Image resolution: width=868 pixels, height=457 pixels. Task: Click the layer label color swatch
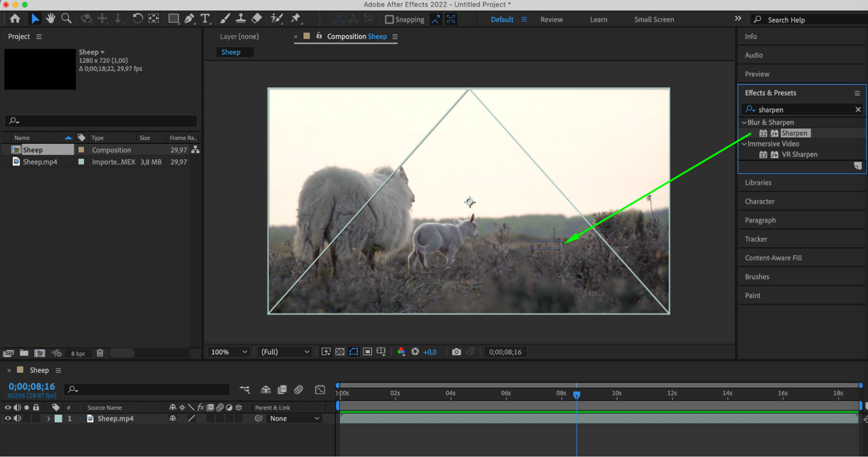coord(58,419)
